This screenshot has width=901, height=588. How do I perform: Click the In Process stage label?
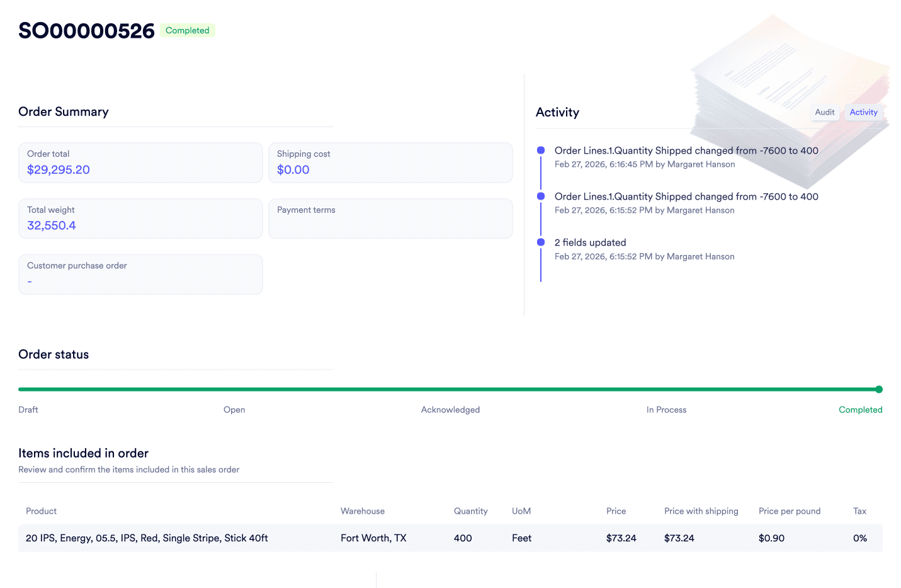[x=666, y=409]
